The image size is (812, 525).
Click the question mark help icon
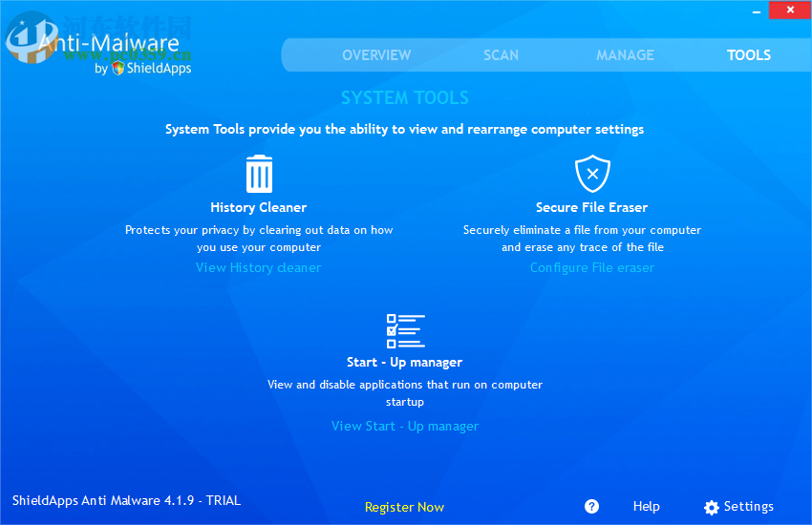(591, 506)
